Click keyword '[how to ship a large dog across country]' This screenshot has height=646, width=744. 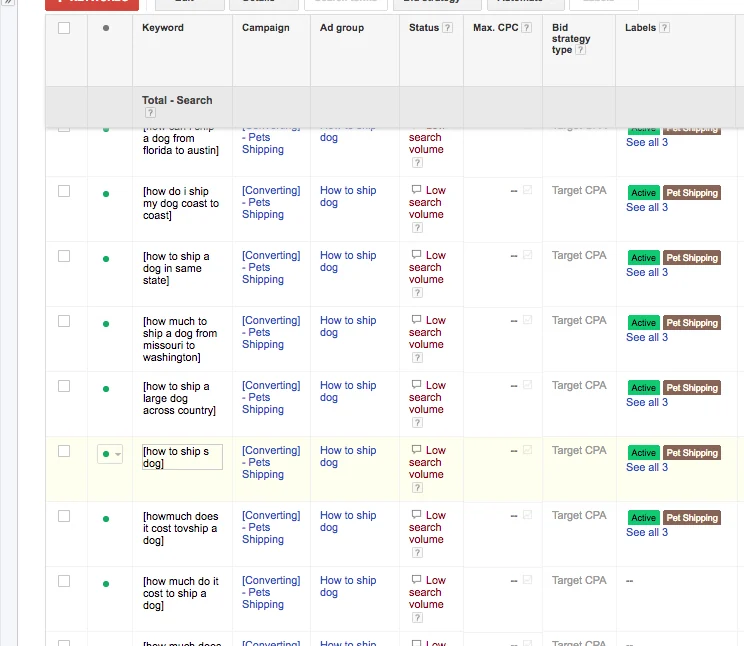[179, 398]
